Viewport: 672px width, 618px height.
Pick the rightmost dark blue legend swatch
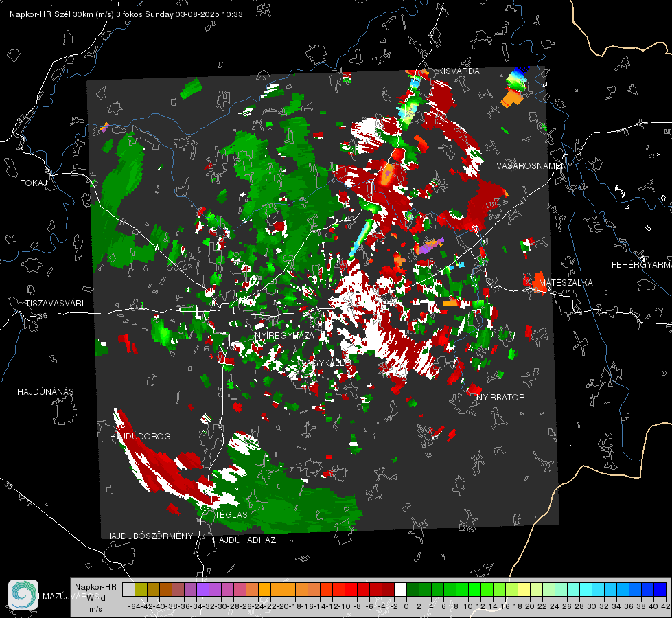(660, 589)
